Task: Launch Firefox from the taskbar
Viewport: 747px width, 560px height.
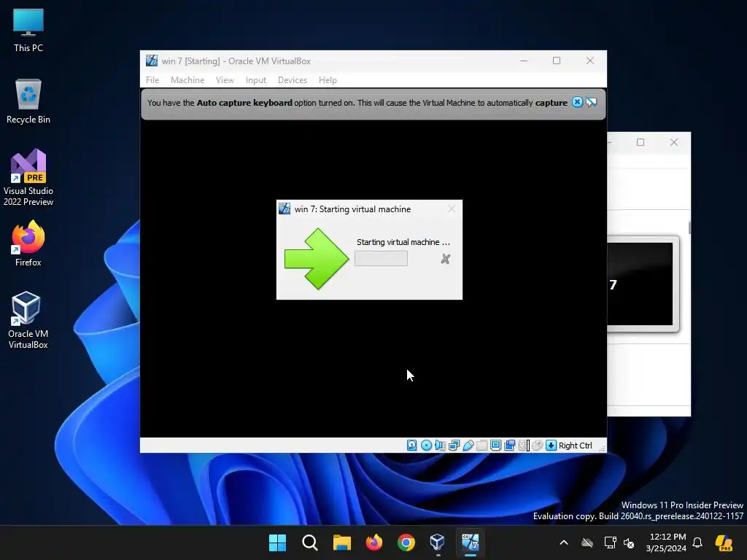Action: pos(374,542)
